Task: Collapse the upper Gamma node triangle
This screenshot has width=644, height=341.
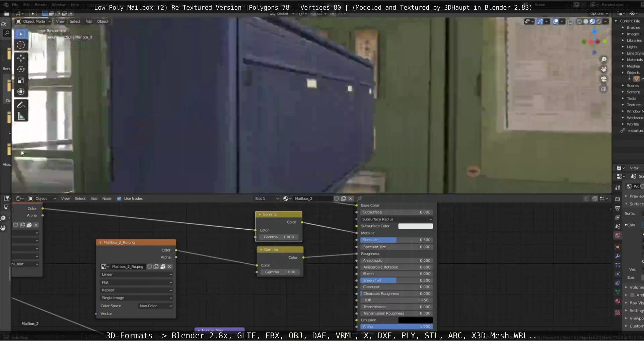Action: (x=260, y=215)
